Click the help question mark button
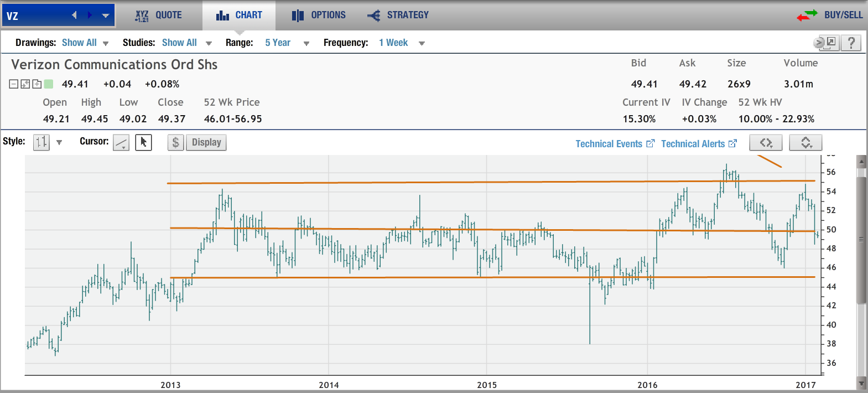This screenshot has width=868, height=393. point(851,43)
